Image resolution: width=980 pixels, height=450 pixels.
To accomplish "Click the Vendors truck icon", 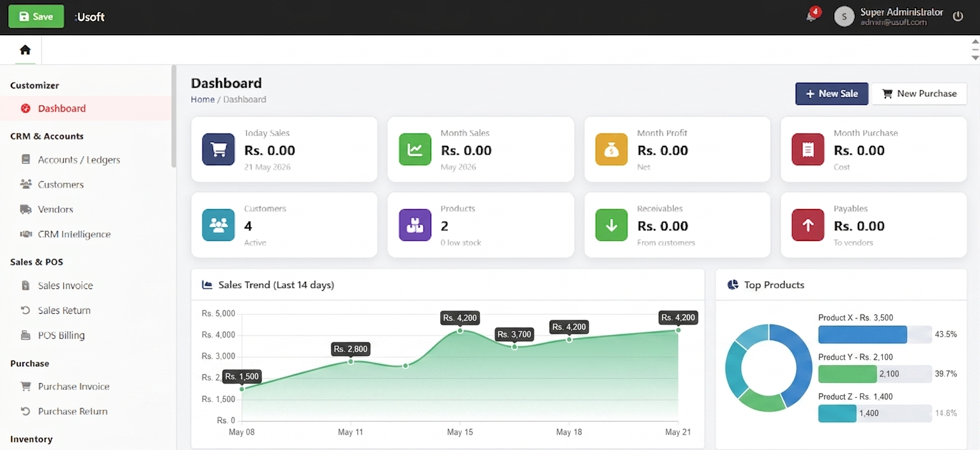I will 26,209.
